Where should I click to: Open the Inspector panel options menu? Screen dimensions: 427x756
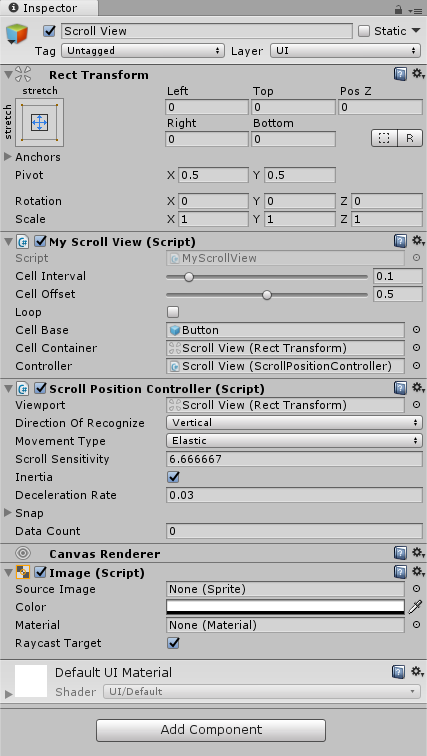coord(414,10)
